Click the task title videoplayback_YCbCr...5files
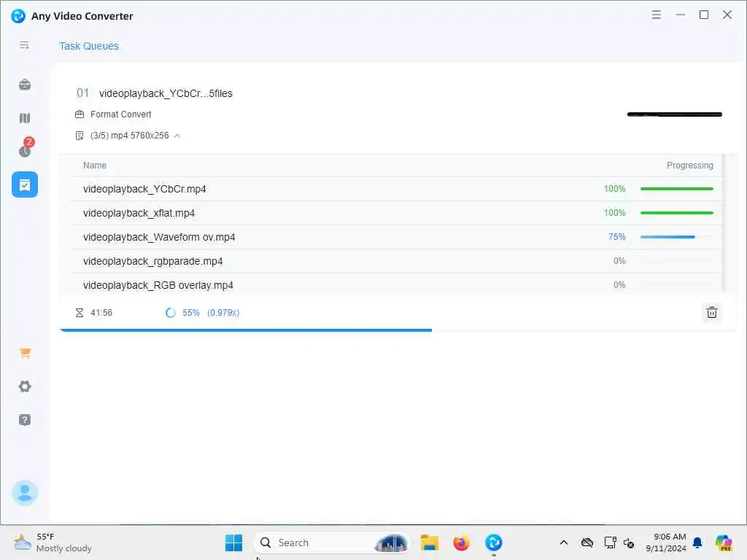Viewport: 747px width, 560px height. pos(166,93)
